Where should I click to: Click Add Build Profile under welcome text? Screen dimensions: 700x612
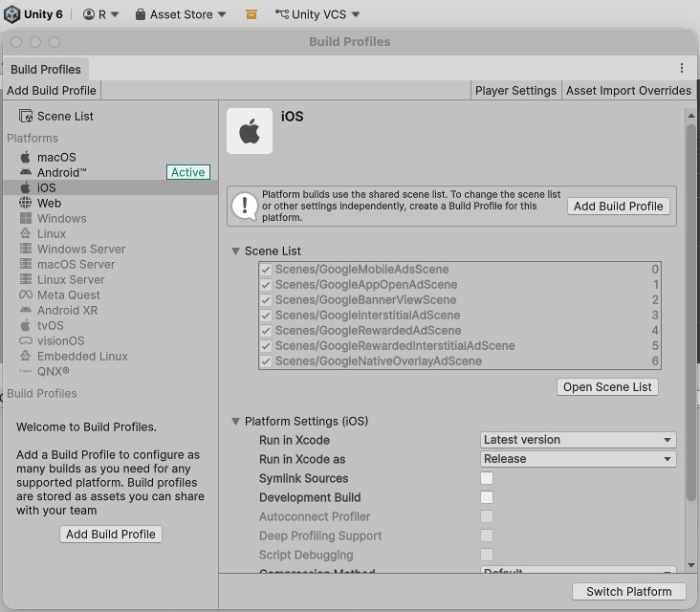(x=111, y=535)
